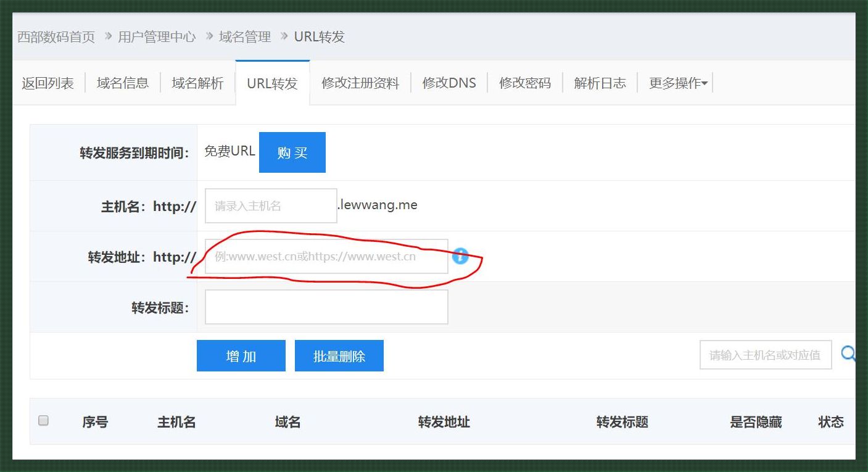Viewport: 868px width, 472px height.
Task: Switch to the 域名解析 tab
Action: 197,82
